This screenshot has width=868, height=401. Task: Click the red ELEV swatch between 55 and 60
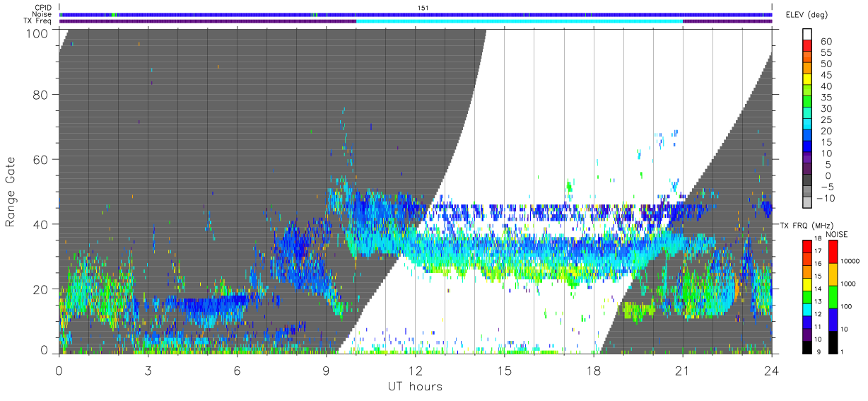[x=807, y=47]
